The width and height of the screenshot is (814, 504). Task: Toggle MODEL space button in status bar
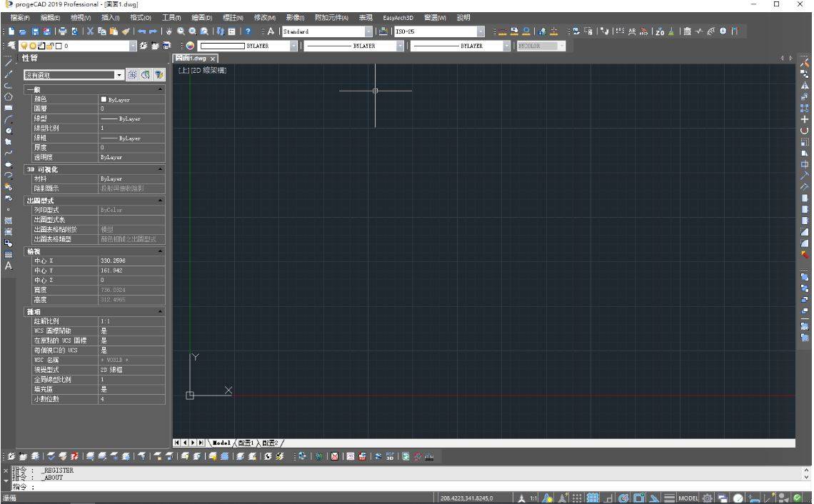click(x=688, y=498)
